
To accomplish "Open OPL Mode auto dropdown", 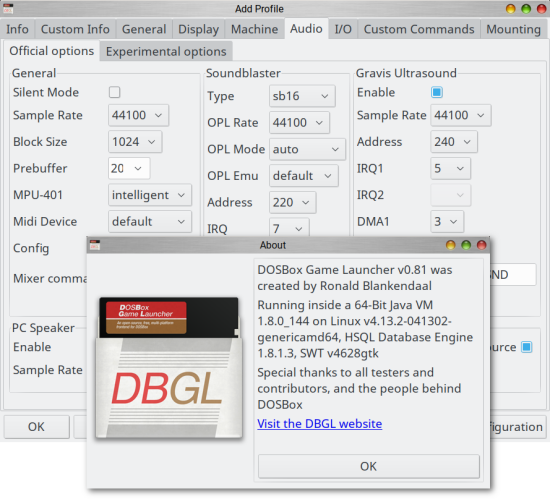I will [307, 149].
